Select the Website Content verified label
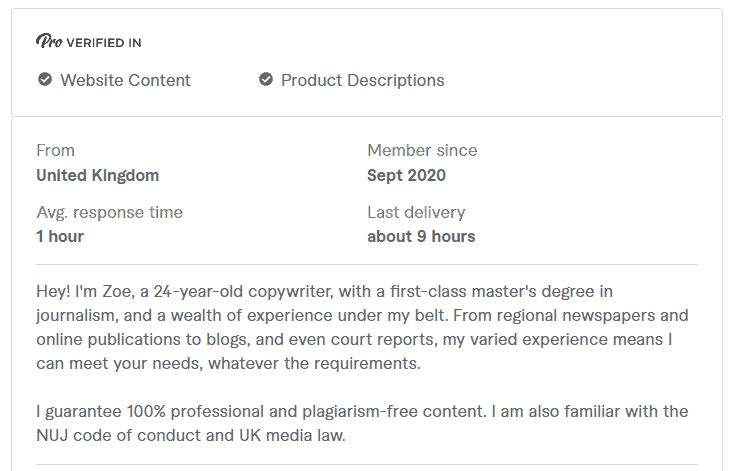743x471 pixels. pyautogui.click(x=125, y=80)
